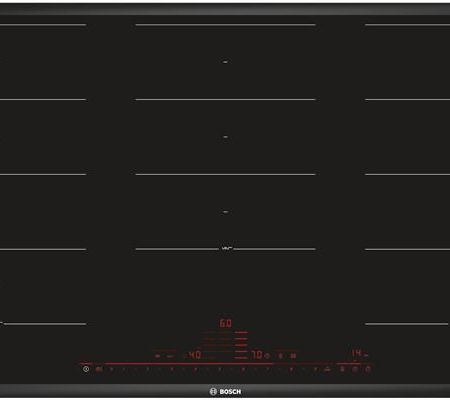Tap the boost symbol after level 9
Image resolution: width=450 pixels, height=400 pixels.
(x=328, y=369)
